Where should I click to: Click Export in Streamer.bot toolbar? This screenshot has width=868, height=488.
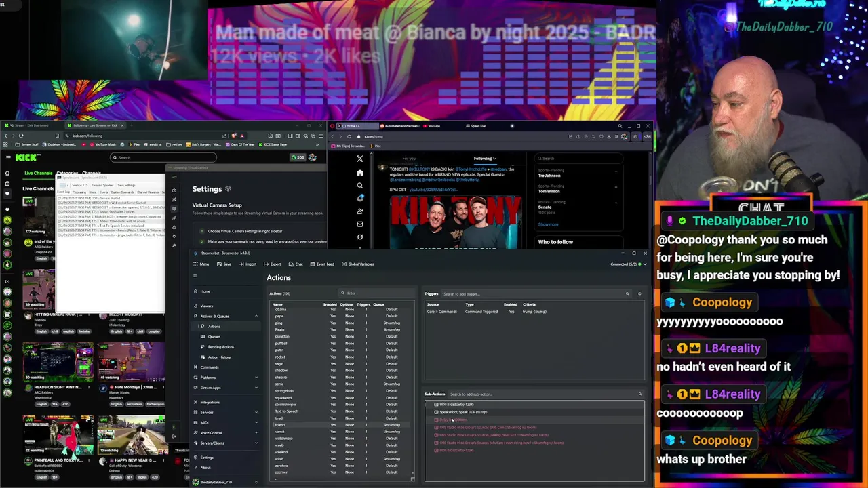273,264
